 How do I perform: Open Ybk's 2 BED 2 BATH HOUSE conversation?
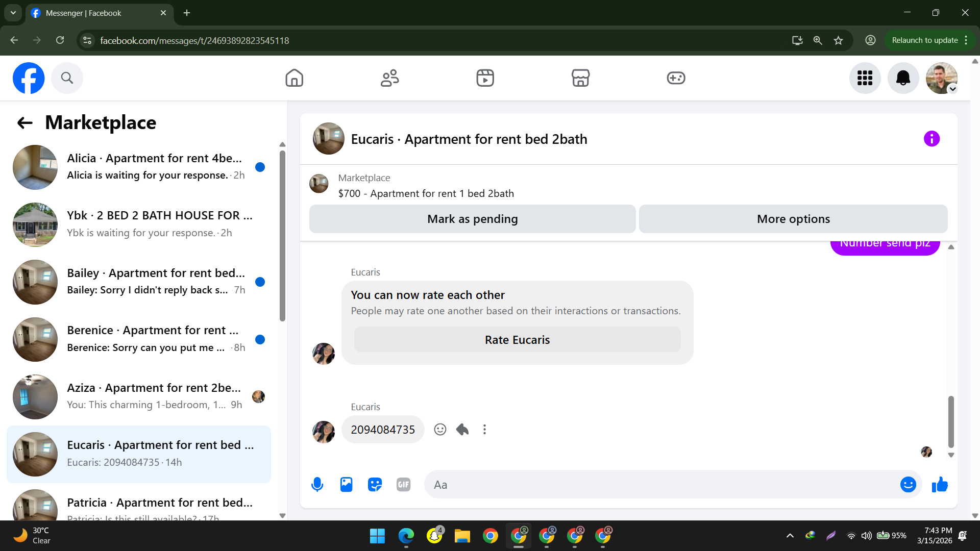click(139, 224)
